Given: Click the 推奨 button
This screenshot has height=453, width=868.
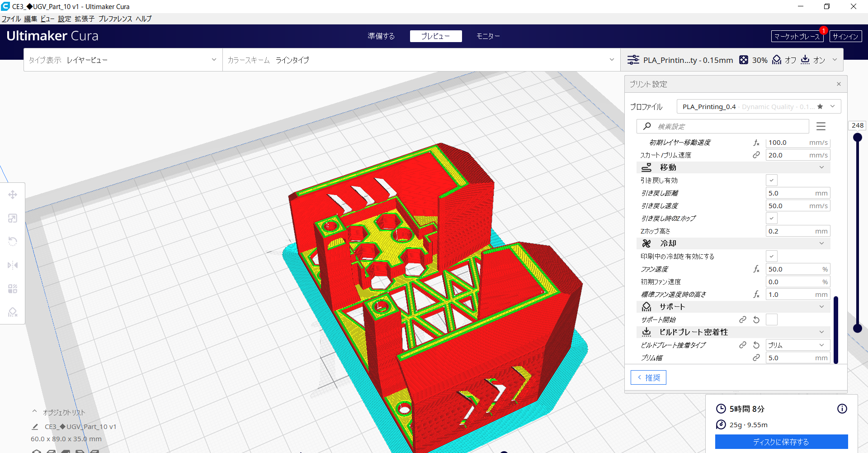Looking at the screenshot, I should point(648,377).
